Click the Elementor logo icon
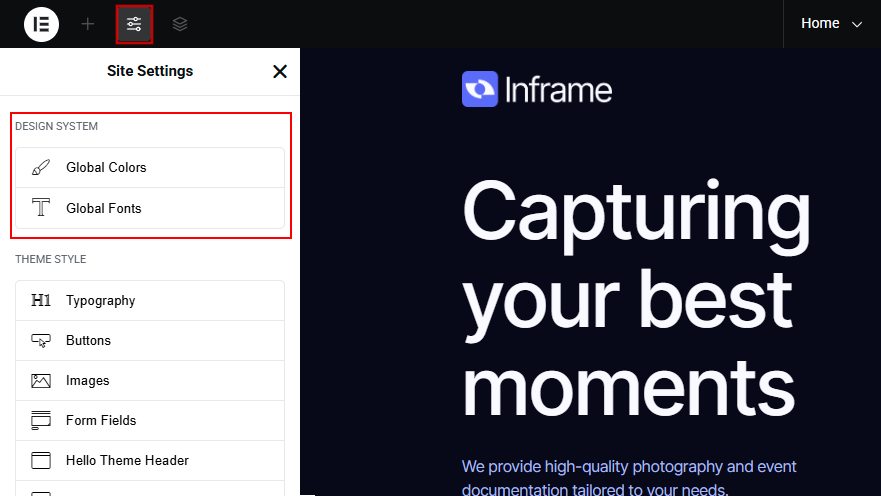Screen dimensions: 881x496 click(x=42, y=24)
